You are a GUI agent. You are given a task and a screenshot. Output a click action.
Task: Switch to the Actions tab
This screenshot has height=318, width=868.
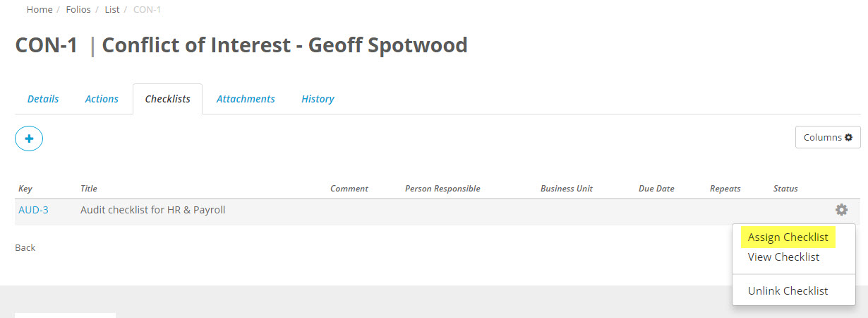(x=102, y=99)
